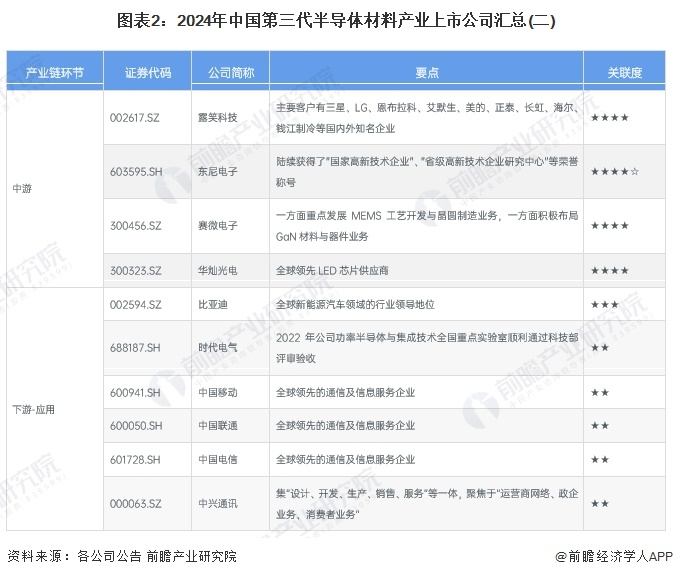Click 全球领先 LED 芯片供应商 description
The width and height of the screenshot is (673, 577).
click(332, 271)
